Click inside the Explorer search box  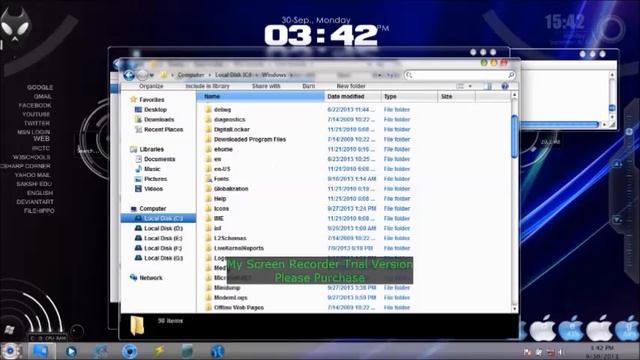point(459,75)
